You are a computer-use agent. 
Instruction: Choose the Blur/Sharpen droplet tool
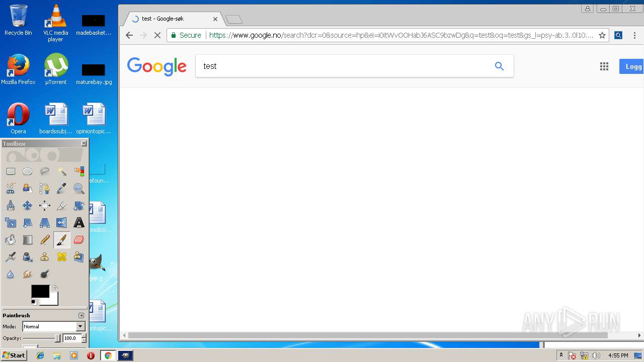[x=11, y=274]
